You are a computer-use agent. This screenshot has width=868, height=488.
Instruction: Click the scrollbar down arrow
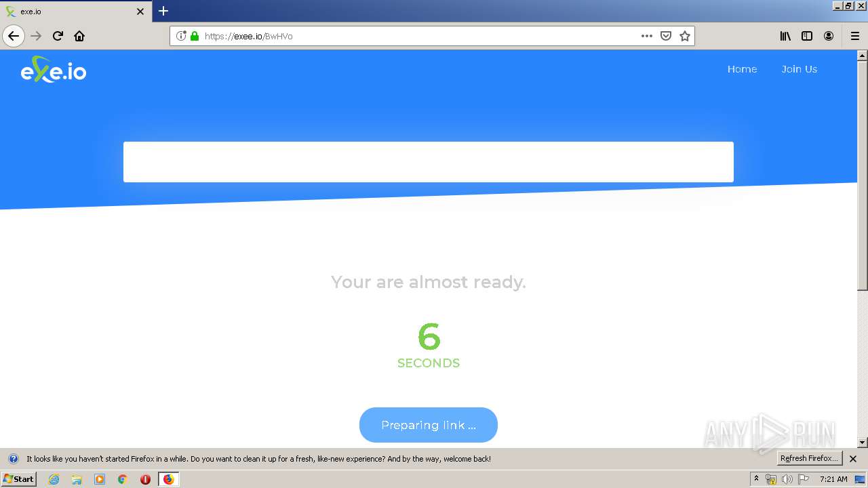(x=863, y=443)
